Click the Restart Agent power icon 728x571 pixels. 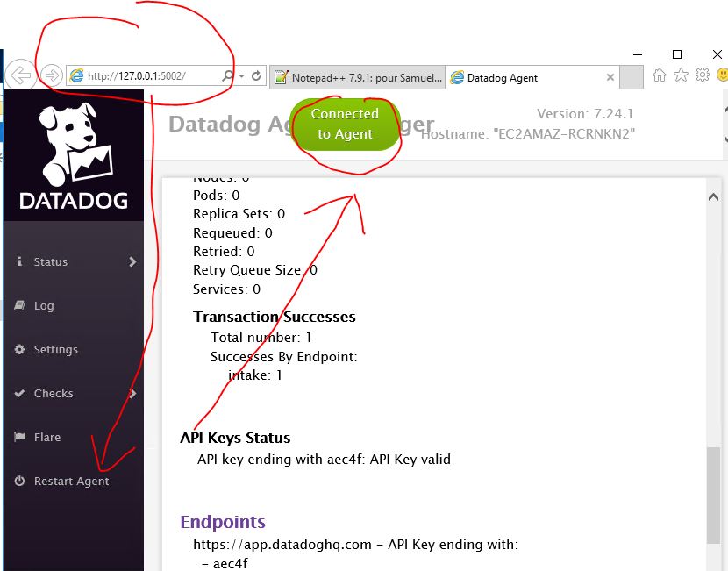19,482
